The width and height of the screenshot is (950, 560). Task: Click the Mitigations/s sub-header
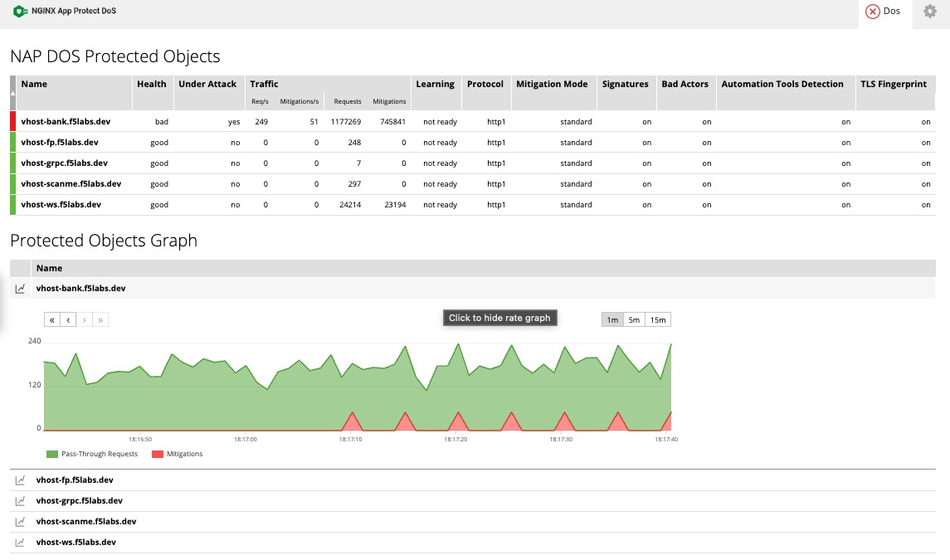[x=300, y=101]
